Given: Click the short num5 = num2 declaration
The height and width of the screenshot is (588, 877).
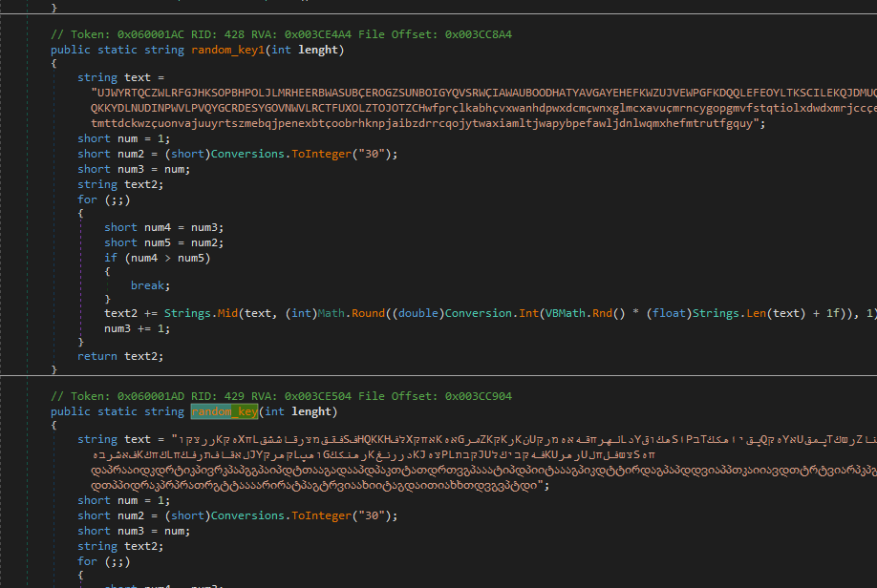Looking at the screenshot, I should tap(163, 242).
